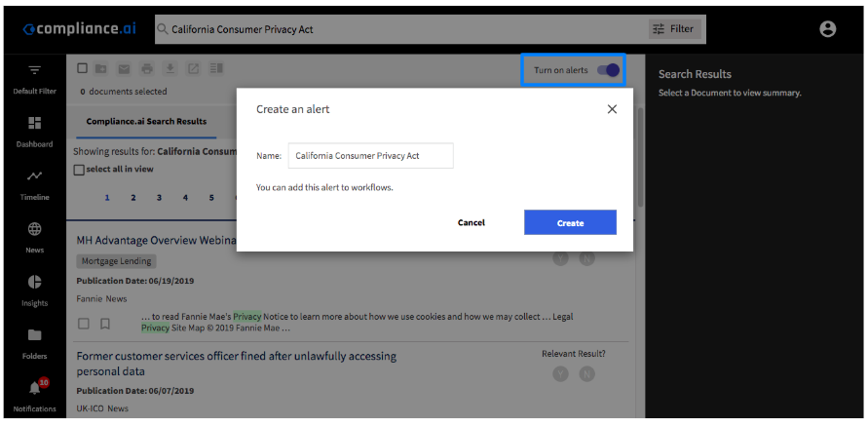
Task: Click the alert Name input field
Action: tap(371, 156)
